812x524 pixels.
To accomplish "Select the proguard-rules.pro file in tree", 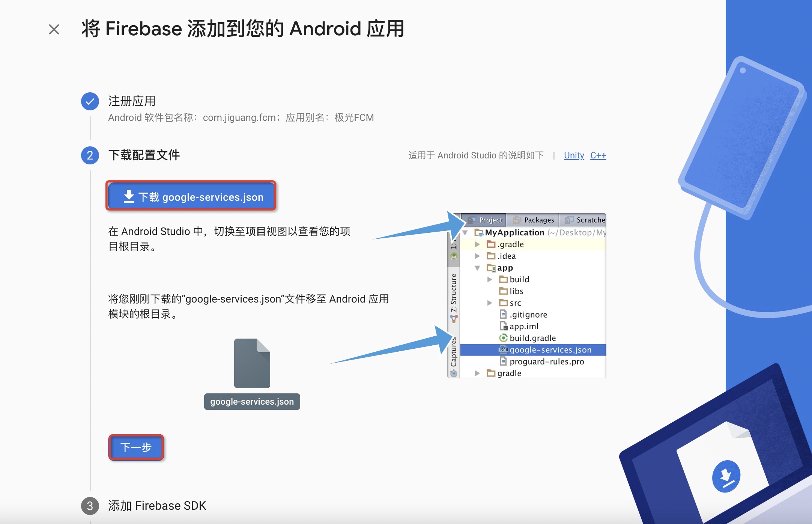I will (x=547, y=361).
